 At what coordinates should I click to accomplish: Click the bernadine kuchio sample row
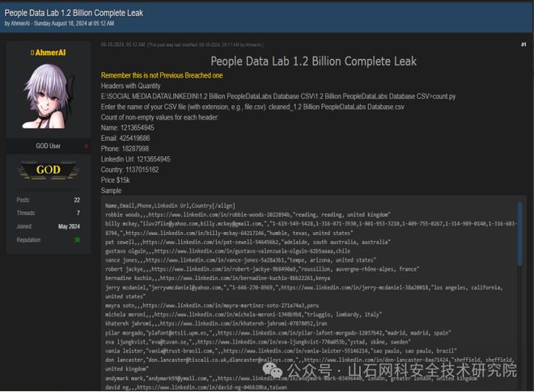pos(218,278)
